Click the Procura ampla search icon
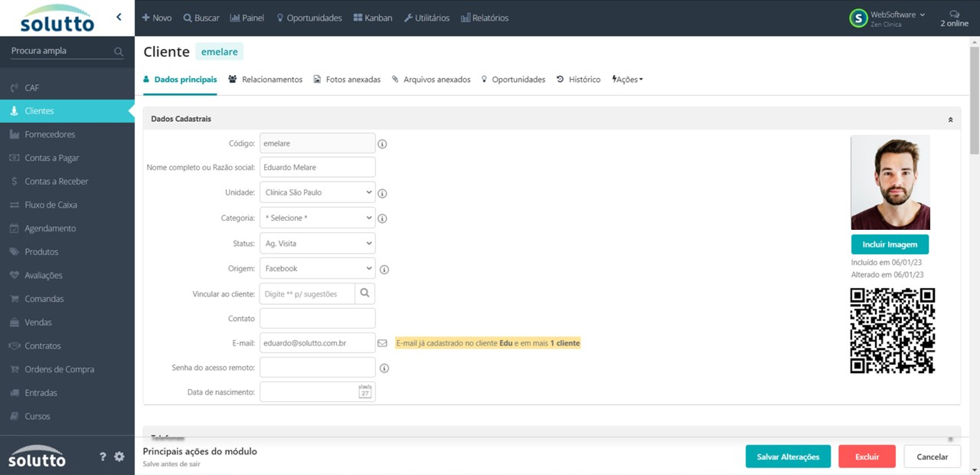 [x=118, y=51]
